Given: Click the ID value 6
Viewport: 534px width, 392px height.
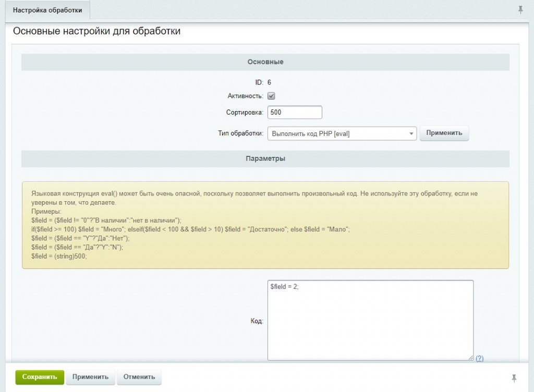Looking at the screenshot, I should click(x=270, y=82).
